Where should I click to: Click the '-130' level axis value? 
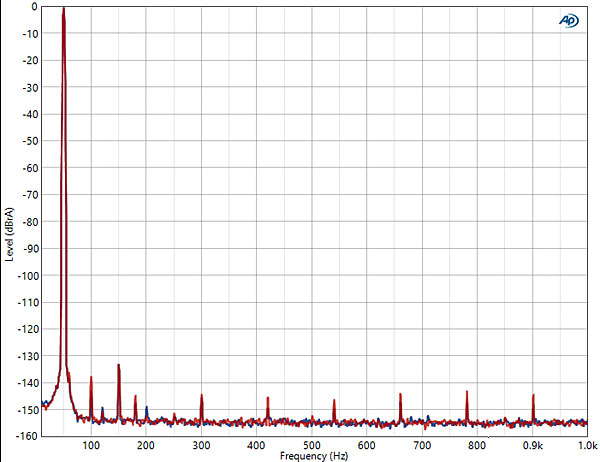point(28,356)
